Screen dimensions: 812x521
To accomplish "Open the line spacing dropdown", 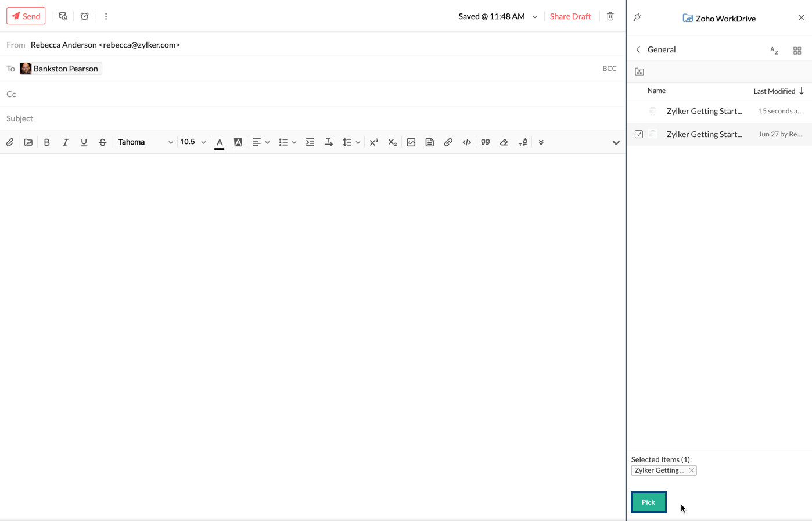I will (x=351, y=142).
